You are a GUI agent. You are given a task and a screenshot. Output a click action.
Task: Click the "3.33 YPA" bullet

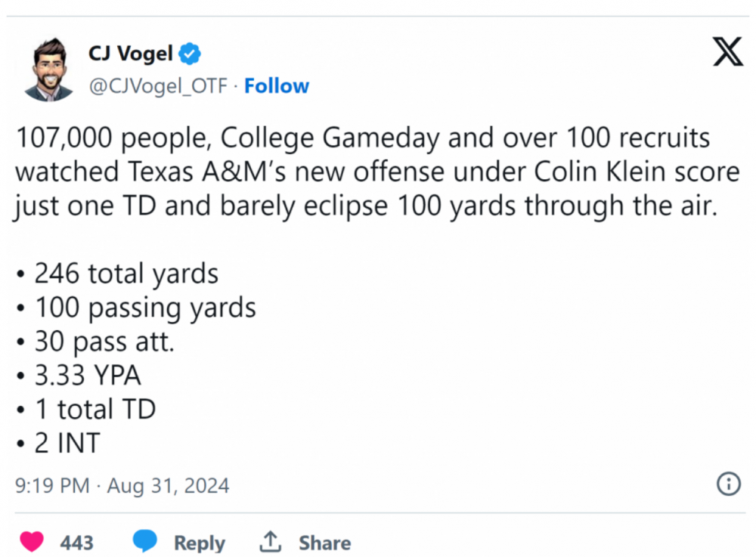pos(88,376)
